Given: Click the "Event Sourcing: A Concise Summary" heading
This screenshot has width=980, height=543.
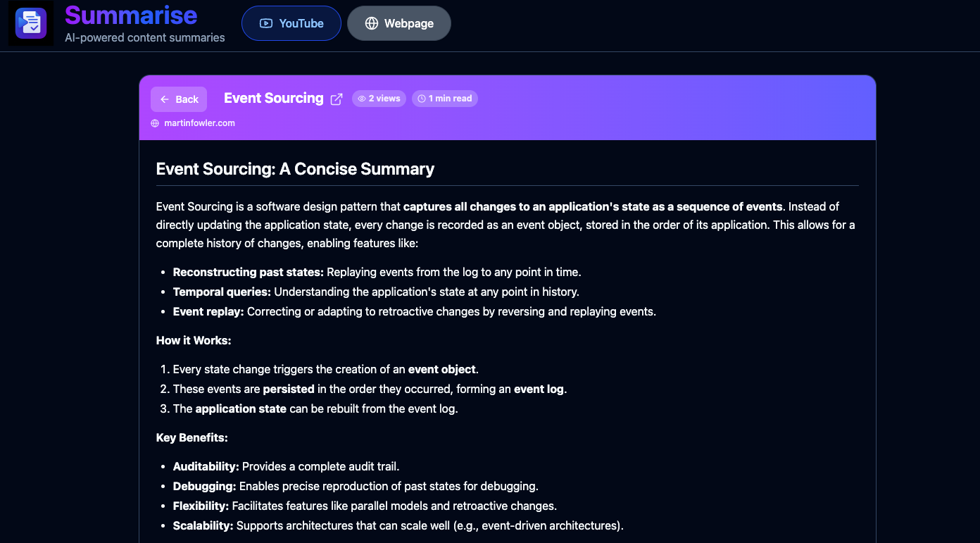Looking at the screenshot, I should (295, 169).
